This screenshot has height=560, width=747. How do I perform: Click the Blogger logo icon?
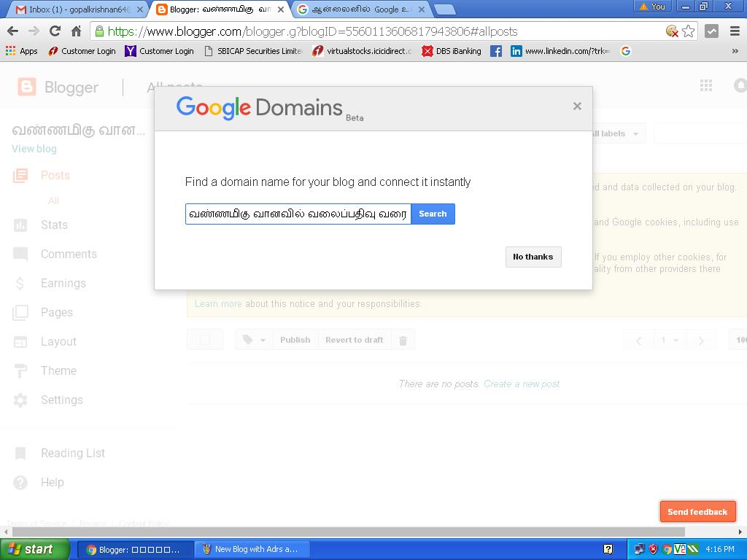point(27,87)
